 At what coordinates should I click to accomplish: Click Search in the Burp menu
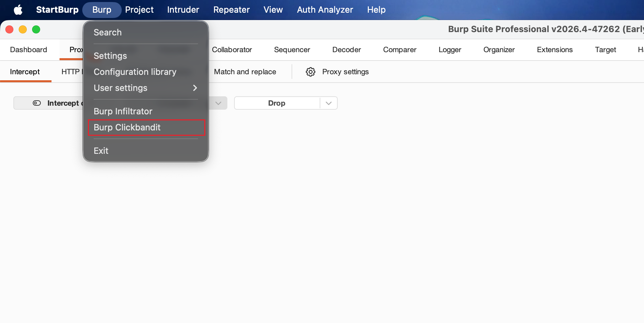[x=146, y=32]
